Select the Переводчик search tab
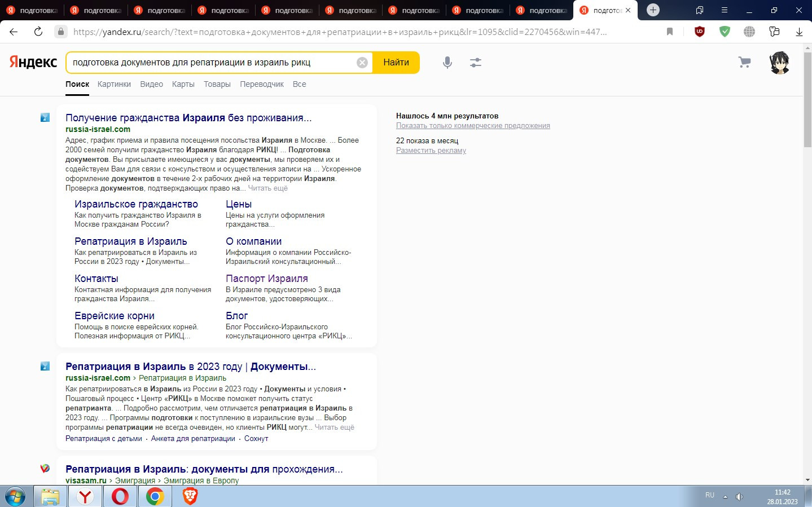The height and width of the screenshot is (507, 812). tap(262, 84)
